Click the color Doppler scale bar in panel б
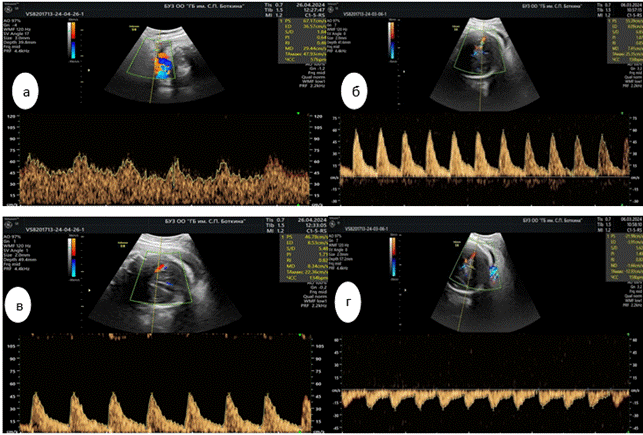This screenshot has width=643, height=435. (389, 37)
